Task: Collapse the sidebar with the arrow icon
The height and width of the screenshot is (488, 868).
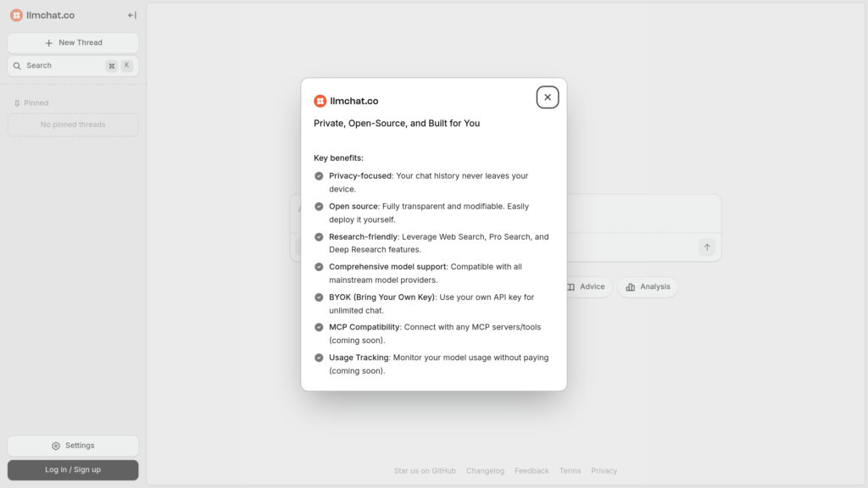Action: point(131,15)
